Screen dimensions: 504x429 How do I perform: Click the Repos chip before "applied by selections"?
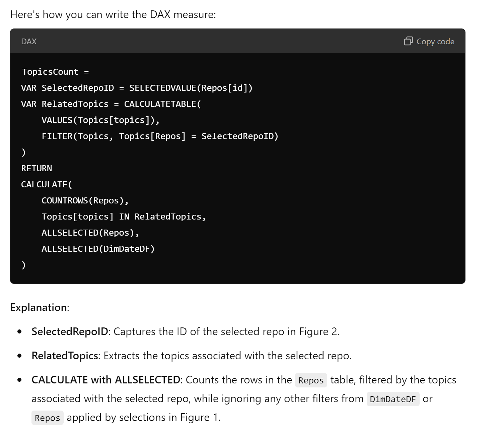tap(47, 418)
